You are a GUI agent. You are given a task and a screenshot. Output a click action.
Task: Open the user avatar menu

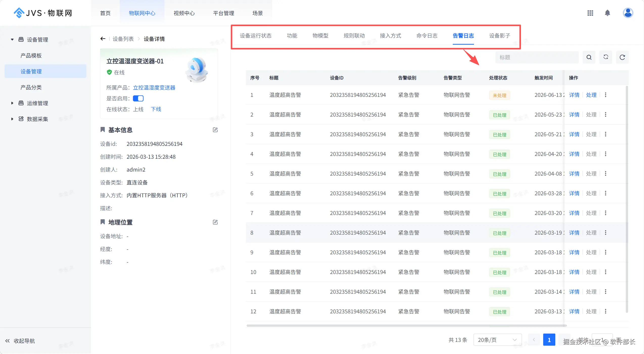pyautogui.click(x=628, y=13)
